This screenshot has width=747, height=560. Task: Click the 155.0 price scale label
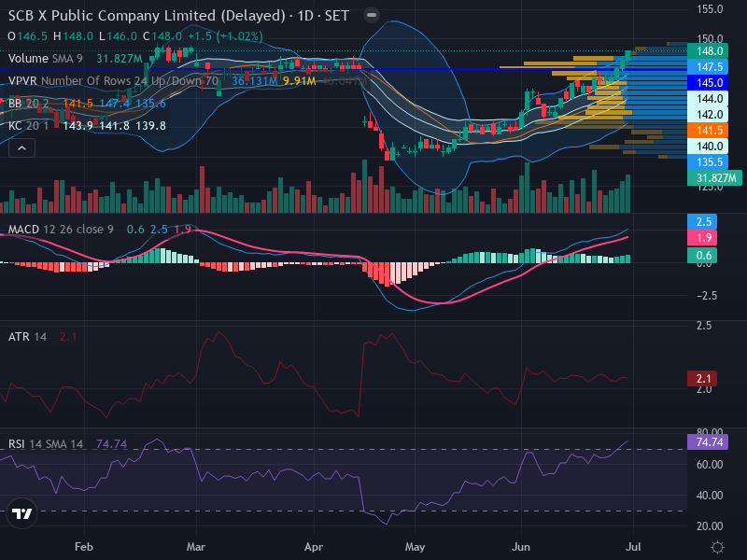pos(710,9)
